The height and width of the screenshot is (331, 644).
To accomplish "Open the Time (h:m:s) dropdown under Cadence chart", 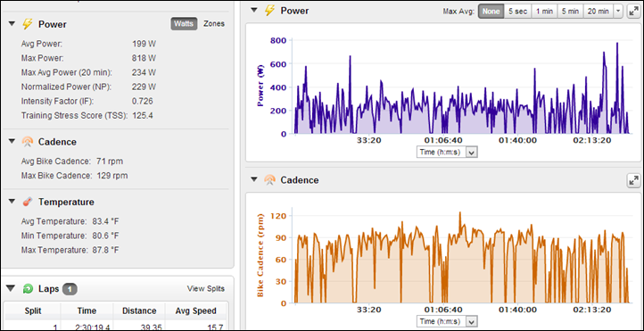I will 447,321.
